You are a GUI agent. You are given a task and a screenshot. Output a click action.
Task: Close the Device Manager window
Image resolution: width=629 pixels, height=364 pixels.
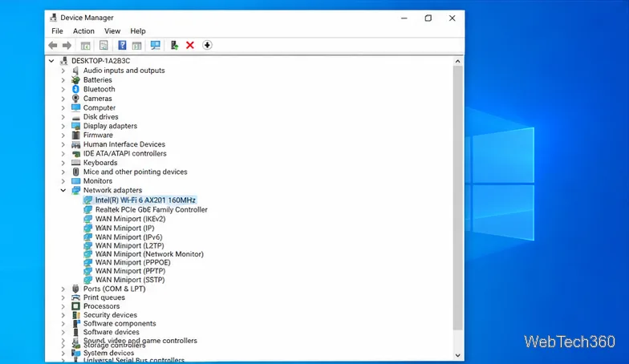pos(452,18)
